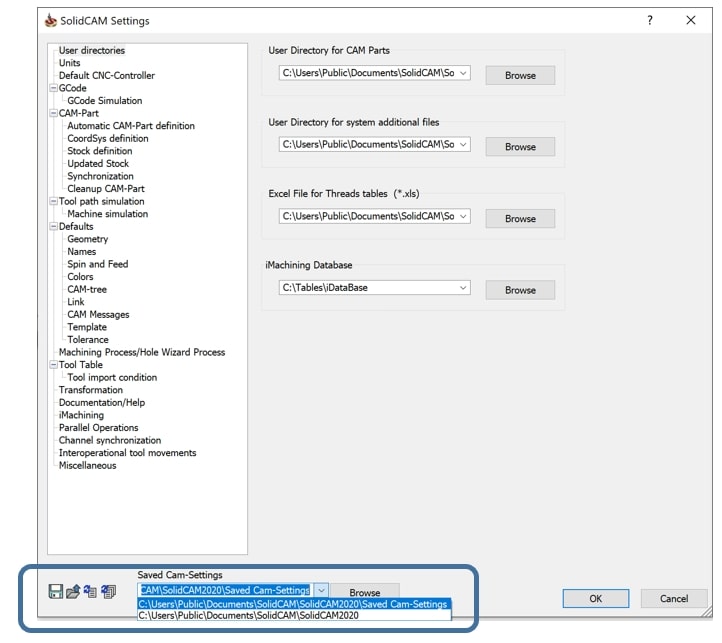Open Channel synchronization settings
The height and width of the screenshot is (643, 722).
[110, 440]
